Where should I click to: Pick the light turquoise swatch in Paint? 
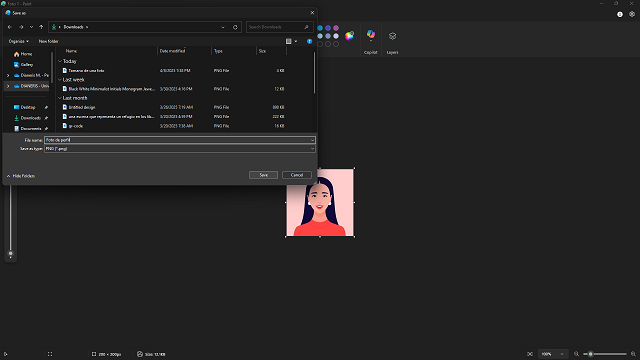tap(320, 36)
